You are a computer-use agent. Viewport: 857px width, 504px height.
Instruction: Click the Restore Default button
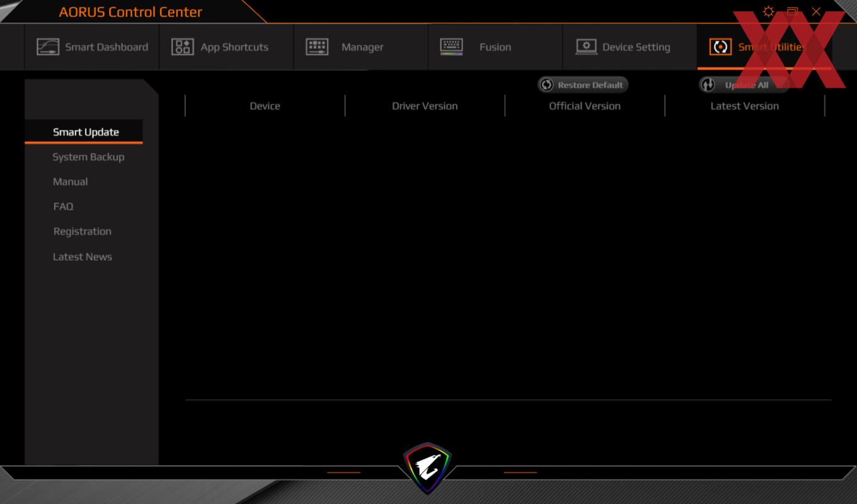point(583,85)
